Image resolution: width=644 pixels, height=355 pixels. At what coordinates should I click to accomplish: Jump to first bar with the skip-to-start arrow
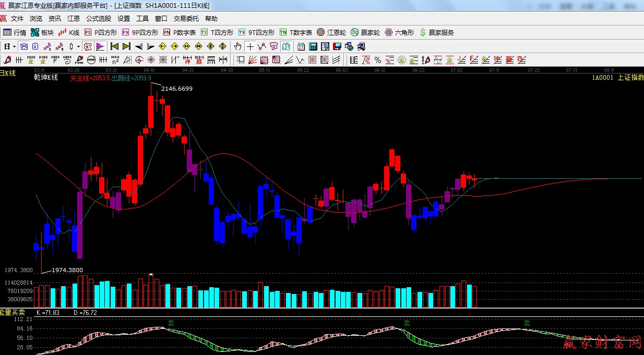tap(114, 46)
